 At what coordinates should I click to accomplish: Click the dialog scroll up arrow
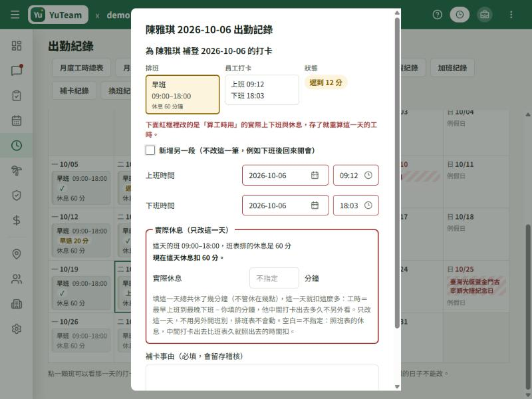[x=397, y=13]
